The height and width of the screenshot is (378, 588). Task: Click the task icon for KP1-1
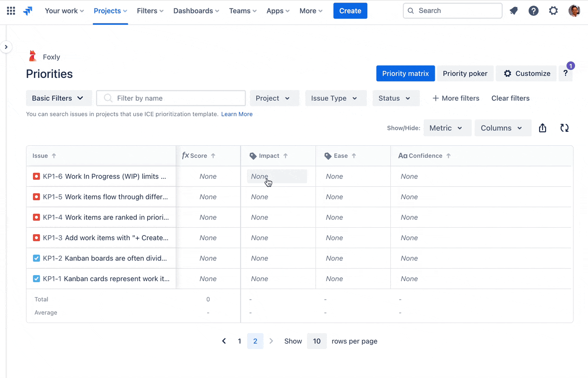click(x=36, y=279)
